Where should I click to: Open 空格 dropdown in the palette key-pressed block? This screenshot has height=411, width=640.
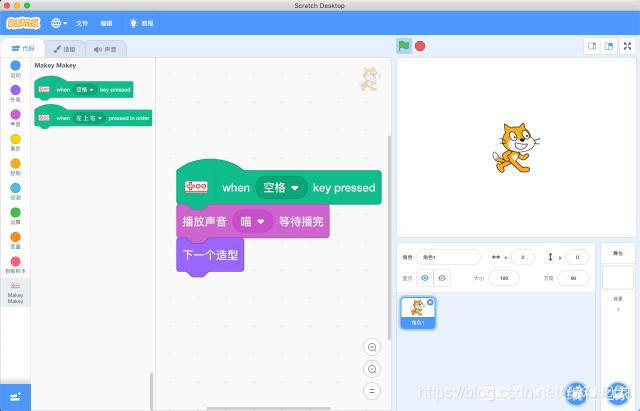tap(85, 89)
